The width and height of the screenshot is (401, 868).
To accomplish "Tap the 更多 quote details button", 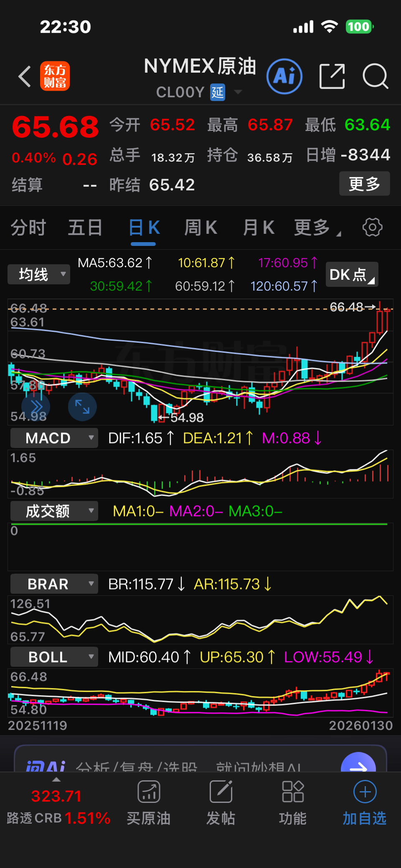I will pyautogui.click(x=365, y=184).
